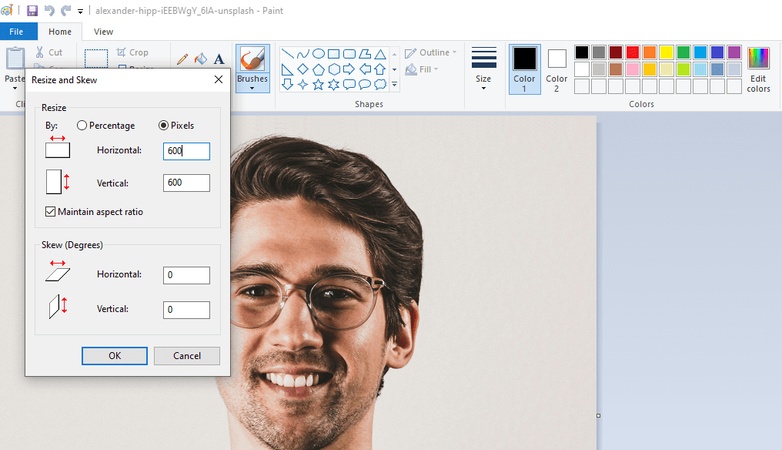This screenshot has height=450, width=782.
Task: Pick the Rectangle shape
Action: coord(334,54)
